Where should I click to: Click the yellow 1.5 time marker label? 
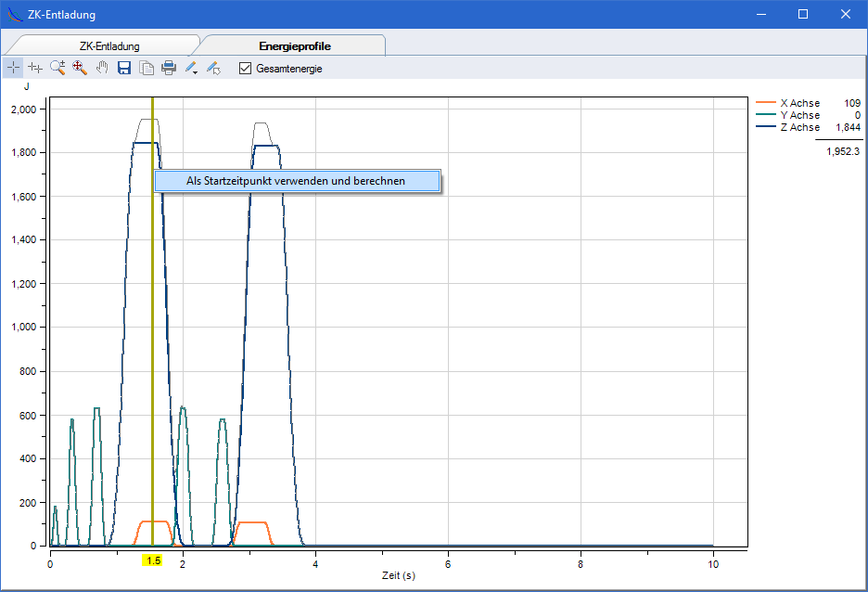click(x=153, y=560)
